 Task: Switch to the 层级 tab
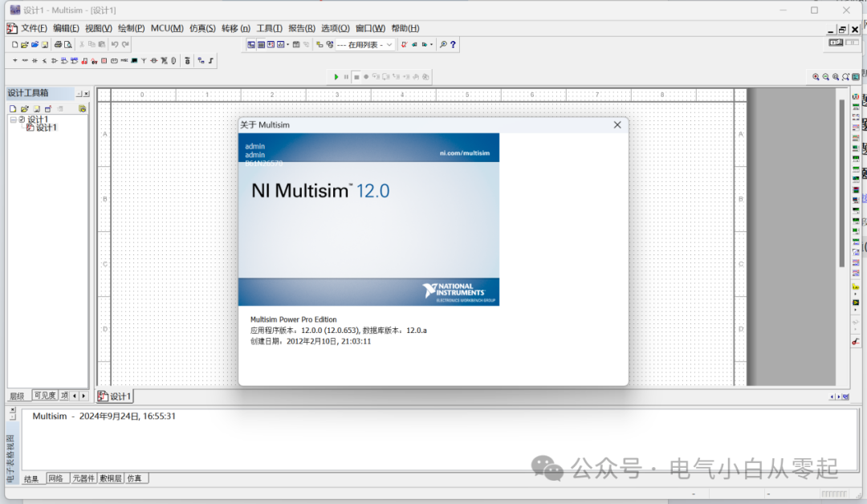pyautogui.click(x=17, y=396)
